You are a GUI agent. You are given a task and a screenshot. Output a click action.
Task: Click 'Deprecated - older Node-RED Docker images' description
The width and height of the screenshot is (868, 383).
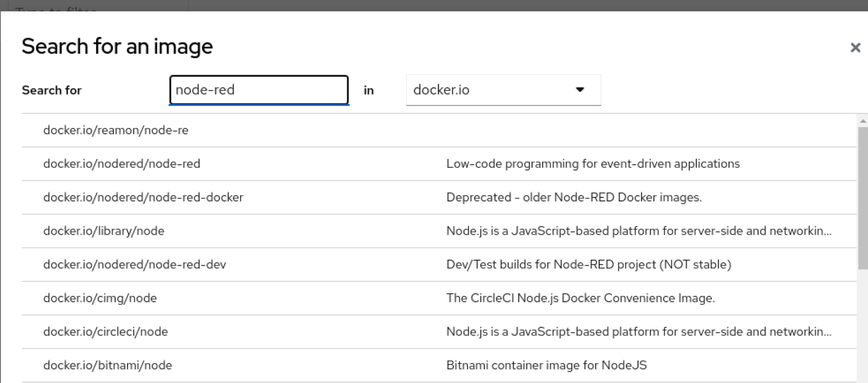[x=574, y=197]
